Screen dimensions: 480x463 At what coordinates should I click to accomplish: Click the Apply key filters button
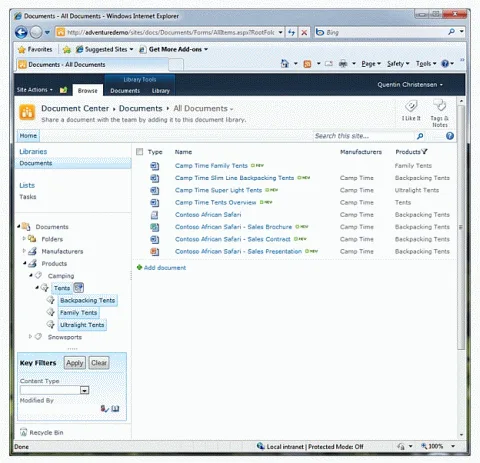click(x=74, y=363)
